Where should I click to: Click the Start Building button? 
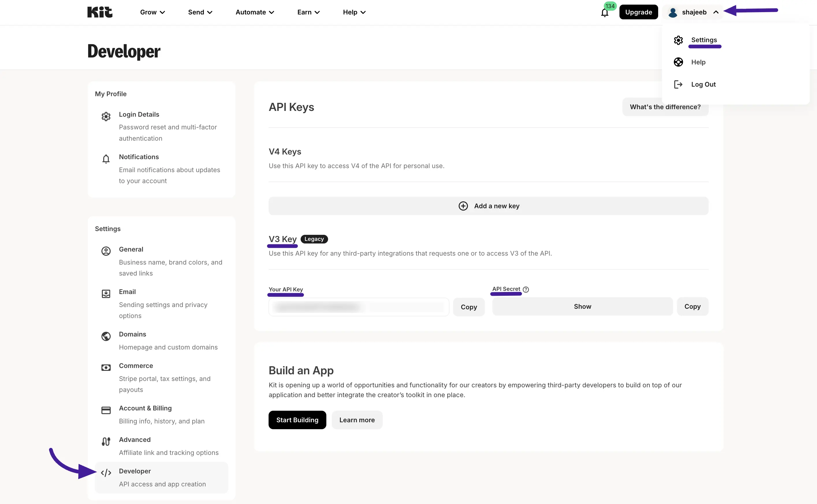(297, 420)
